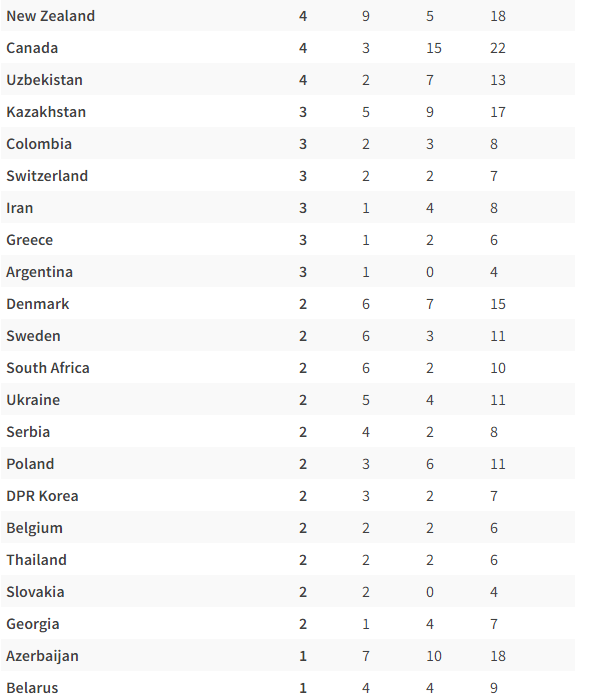Image resolution: width=595 pixels, height=696 pixels.
Task: Click the Poland row label
Action: (x=30, y=463)
